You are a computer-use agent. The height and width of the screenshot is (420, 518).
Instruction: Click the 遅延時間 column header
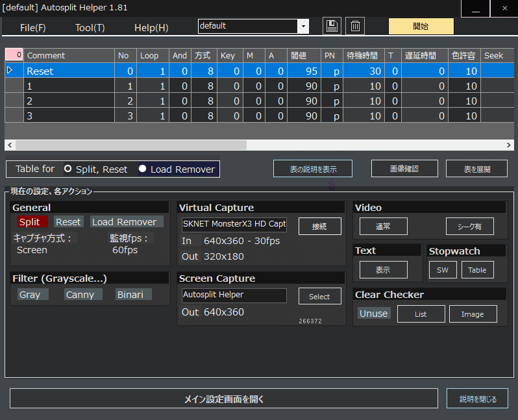[425, 56]
